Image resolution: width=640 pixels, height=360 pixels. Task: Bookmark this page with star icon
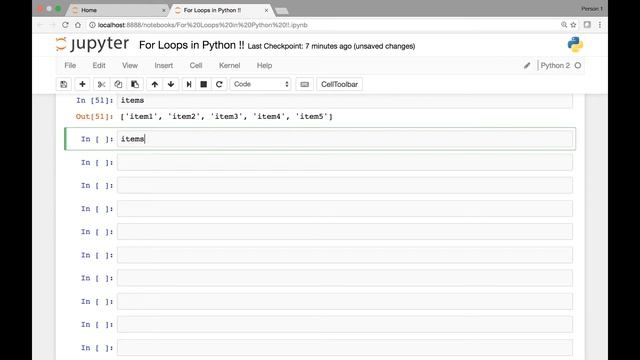573,25
